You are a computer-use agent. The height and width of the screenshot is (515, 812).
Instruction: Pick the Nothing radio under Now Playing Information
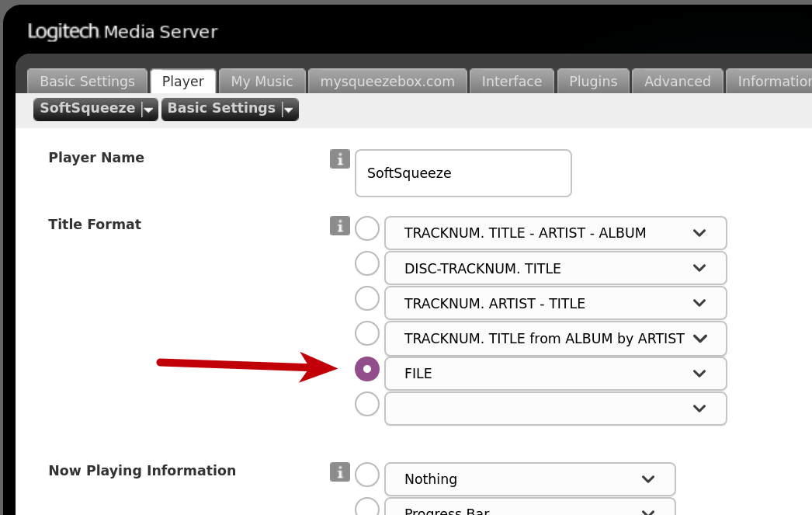[x=367, y=475]
